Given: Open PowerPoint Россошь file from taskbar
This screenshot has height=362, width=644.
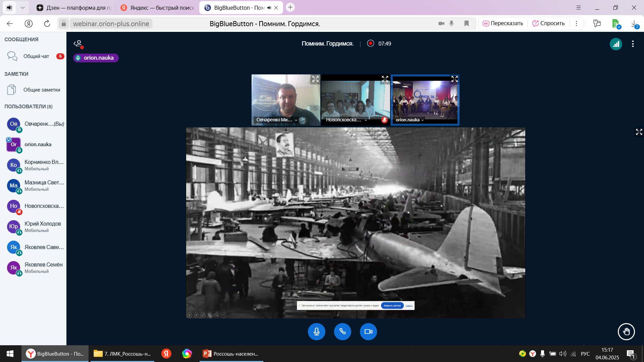Looking at the screenshot, I should pos(231,354).
